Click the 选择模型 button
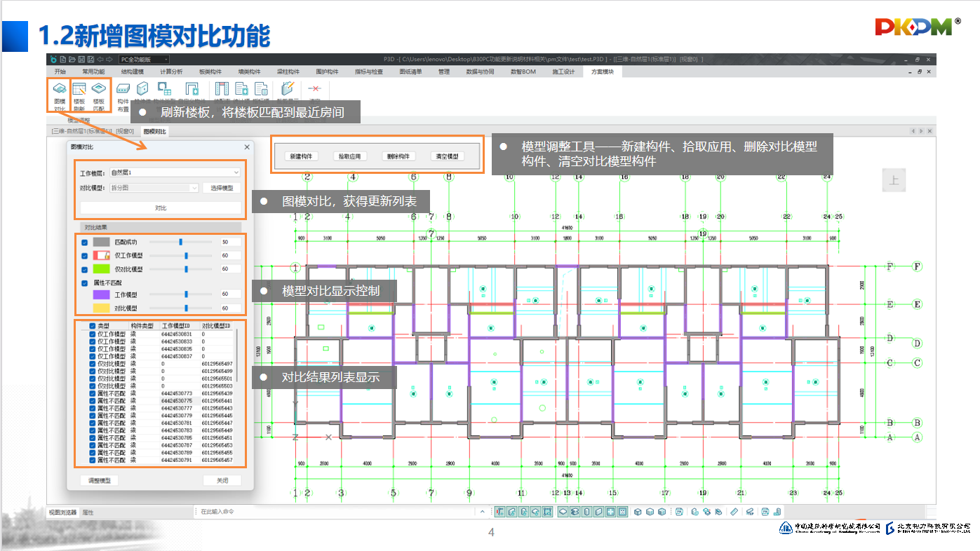The height and width of the screenshot is (551, 980). [x=222, y=188]
